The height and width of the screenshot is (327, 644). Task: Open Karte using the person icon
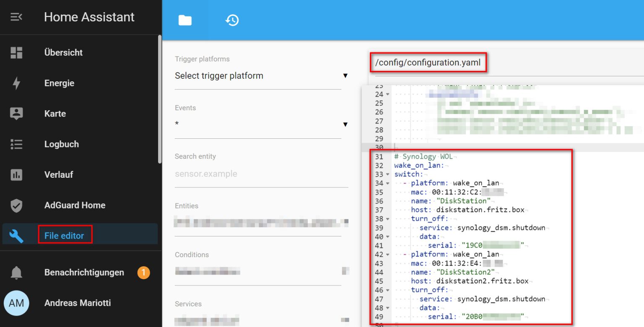tap(17, 113)
